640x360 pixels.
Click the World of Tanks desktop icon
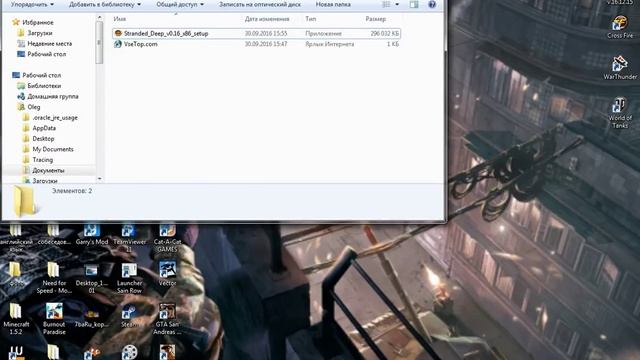pos(620,113)
